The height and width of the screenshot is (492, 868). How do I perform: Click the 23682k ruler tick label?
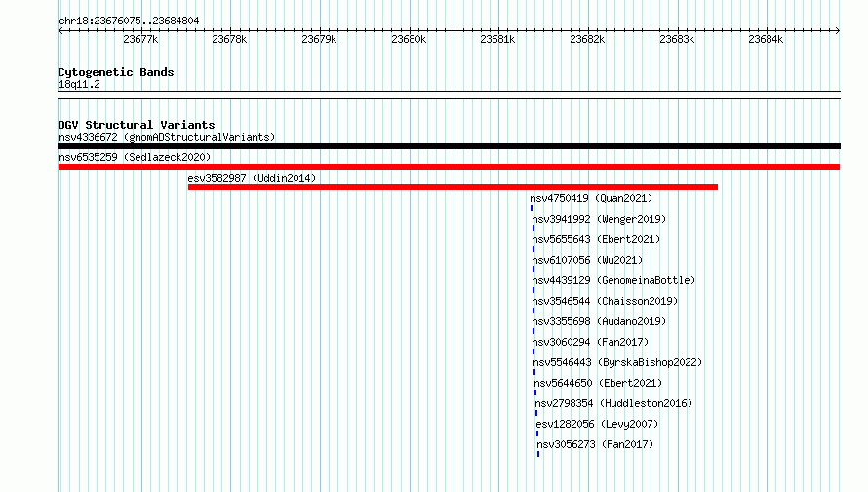tap(587, 39)
